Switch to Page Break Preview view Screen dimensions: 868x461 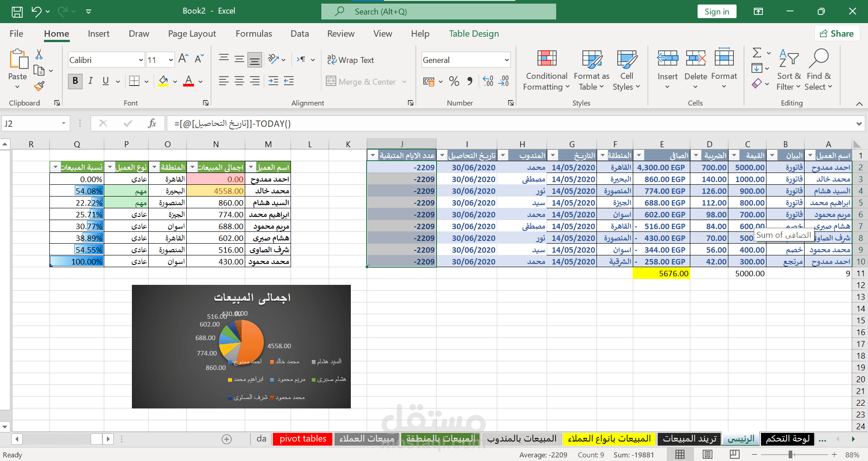tap(735, 454)
